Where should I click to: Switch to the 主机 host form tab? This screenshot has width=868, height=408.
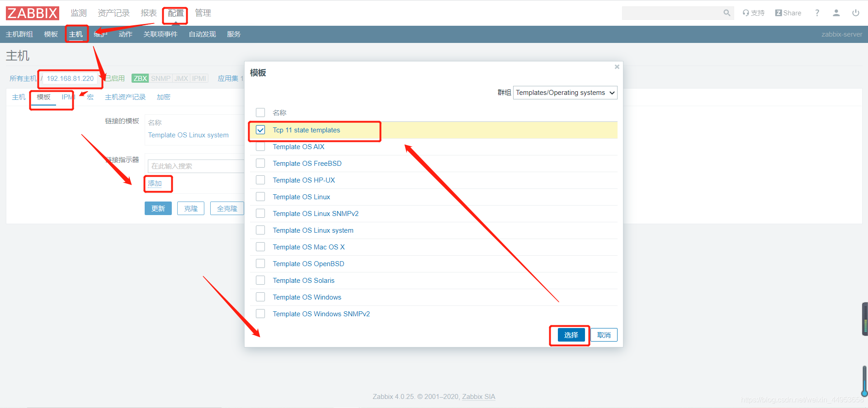pos(19,97)
